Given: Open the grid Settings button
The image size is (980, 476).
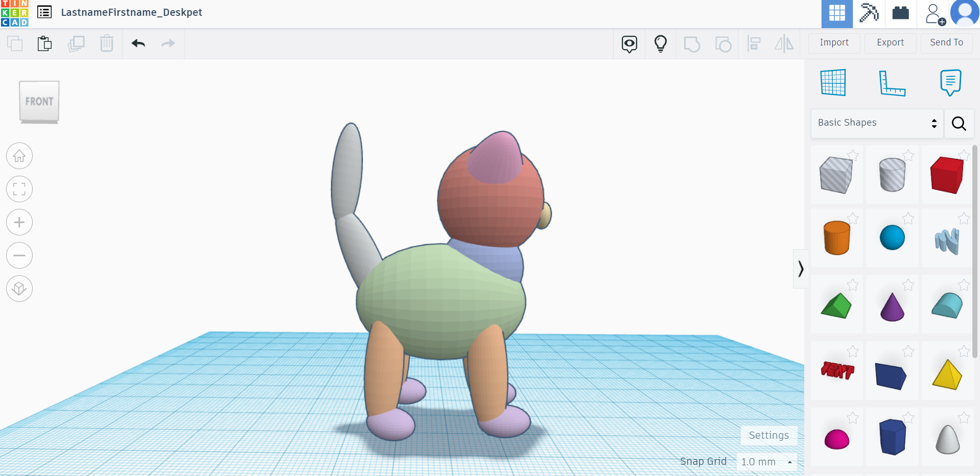Looking at the screenshot, I should 768,435.
